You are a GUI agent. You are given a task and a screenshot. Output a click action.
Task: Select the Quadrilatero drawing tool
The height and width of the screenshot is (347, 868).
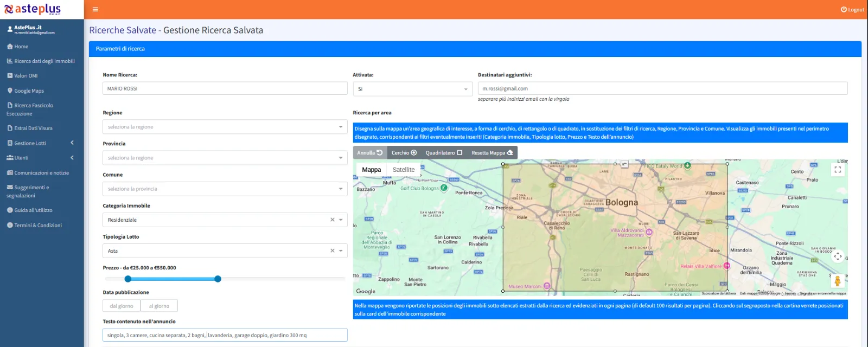[x=444, y=153]
